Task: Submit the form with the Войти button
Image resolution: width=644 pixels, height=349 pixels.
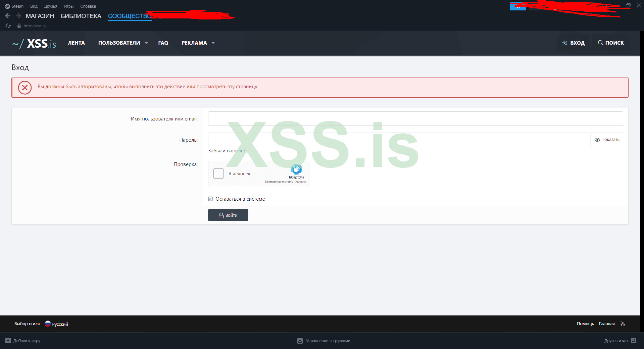Action: tap(228, 215)
